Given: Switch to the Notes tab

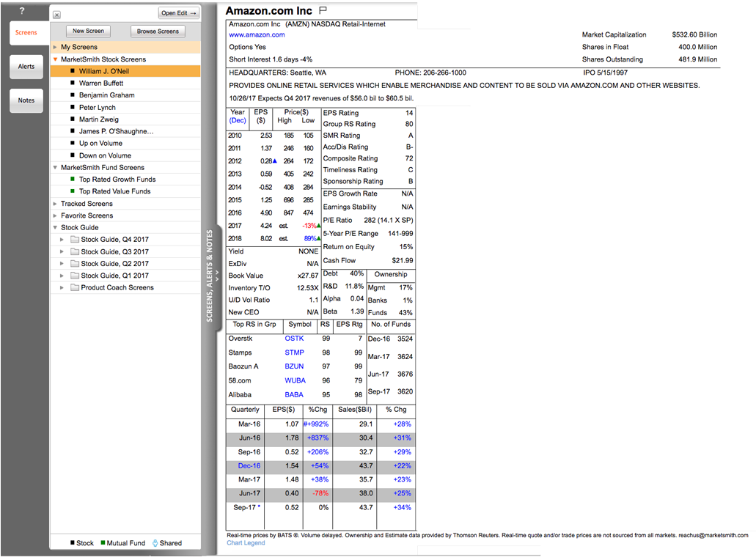Looking at the screenshot, I should (x=26, y=100).
